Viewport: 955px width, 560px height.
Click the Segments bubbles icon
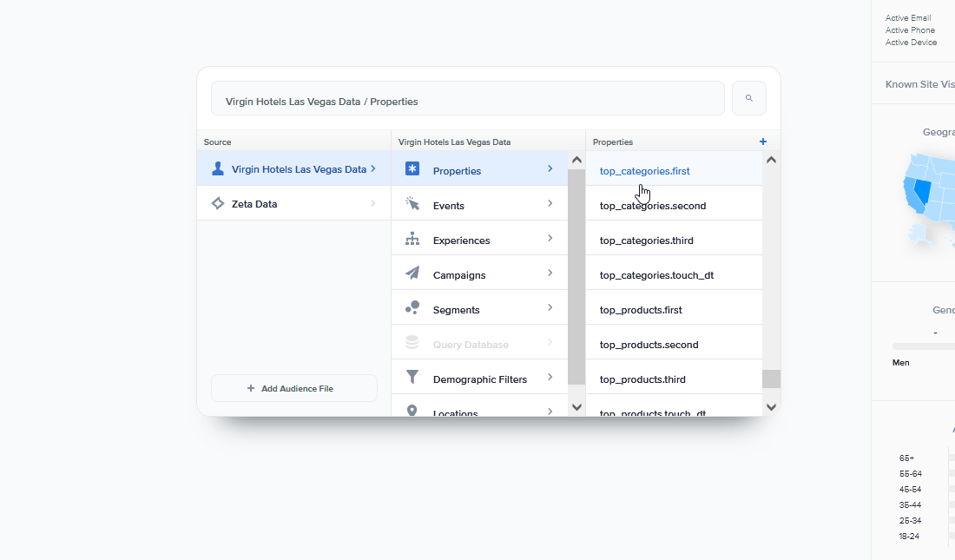(412, 308)
